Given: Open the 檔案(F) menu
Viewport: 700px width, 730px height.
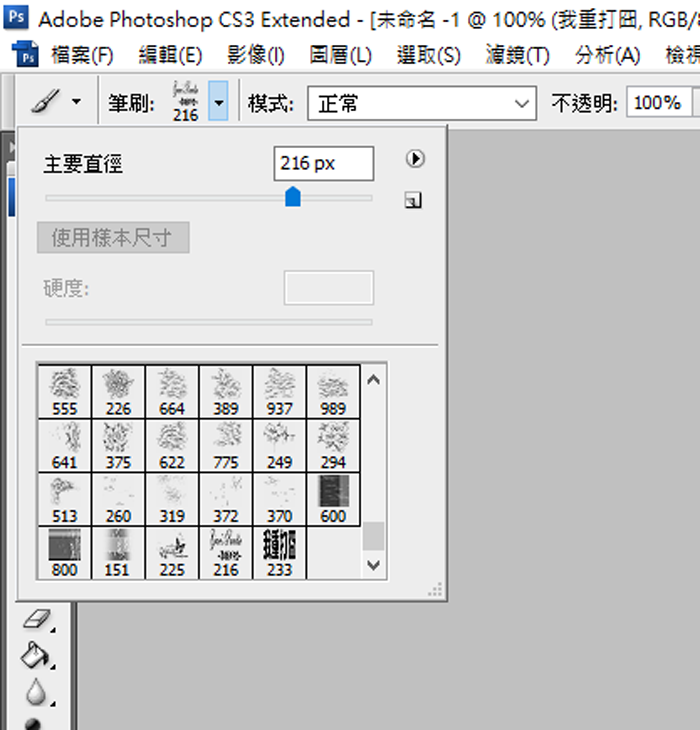Looking at the screenshot, I should pos(82,55).
